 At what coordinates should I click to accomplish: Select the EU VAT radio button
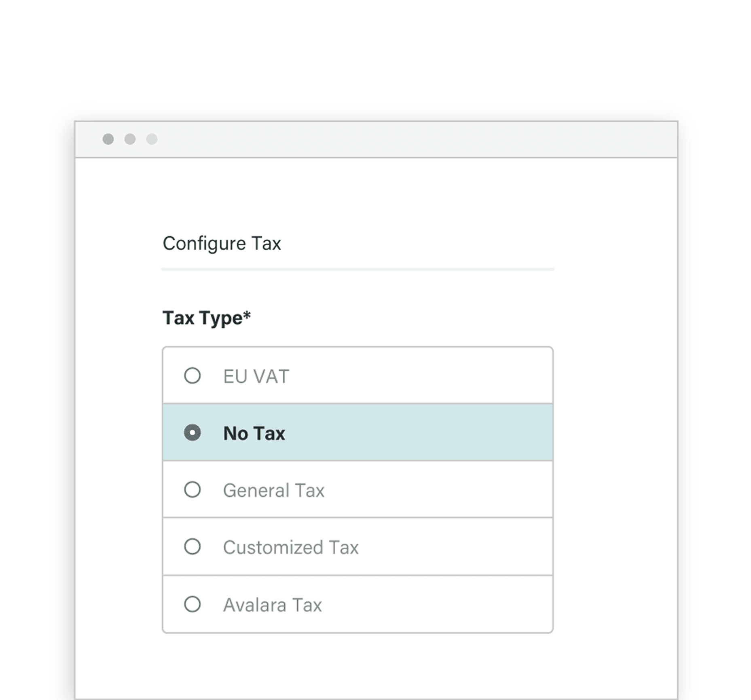193,376
